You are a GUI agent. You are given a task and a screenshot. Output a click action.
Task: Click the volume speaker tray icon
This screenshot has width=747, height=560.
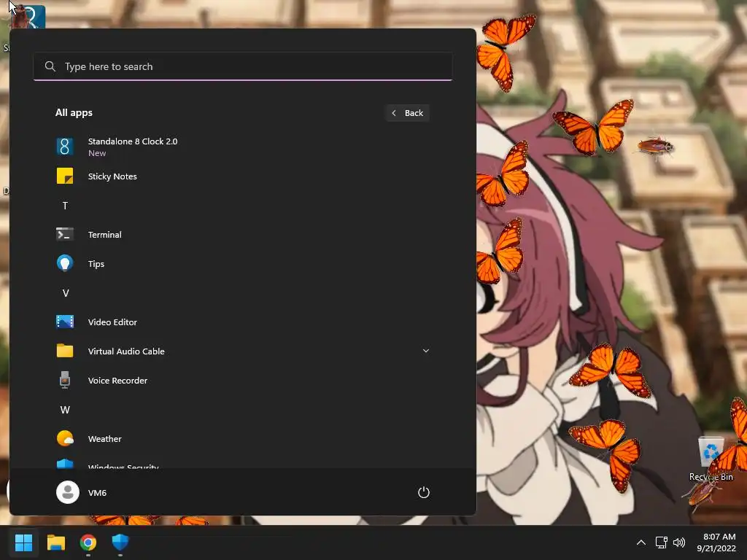coord(679,542)
